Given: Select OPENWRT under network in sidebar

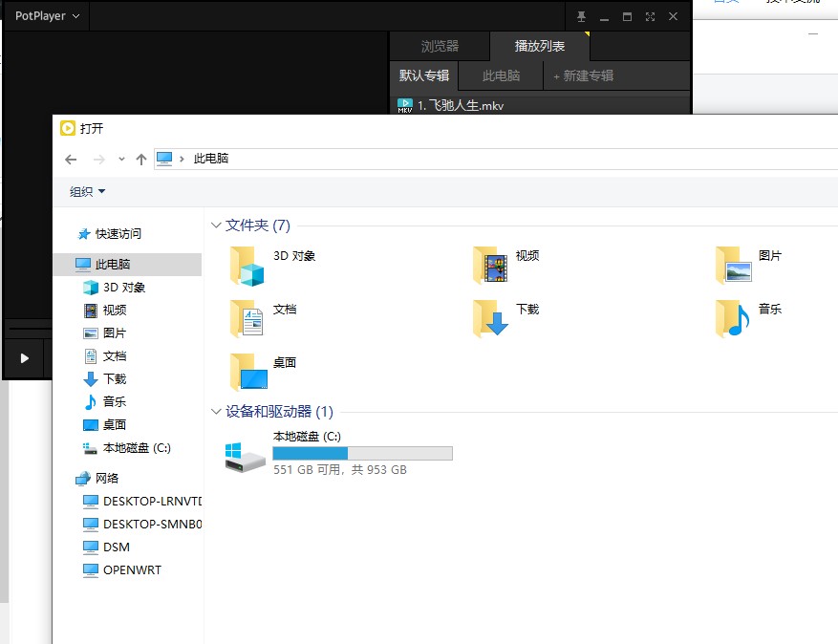Looking at the screenshot, I should (x=132, y=569).
